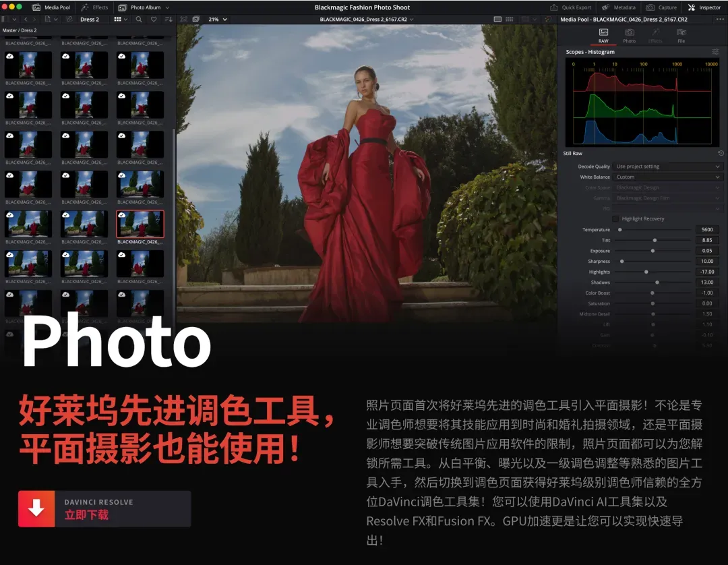Open the histogram scope settings icon
Screen dimensions: 728x565
[x=715, y=51]
